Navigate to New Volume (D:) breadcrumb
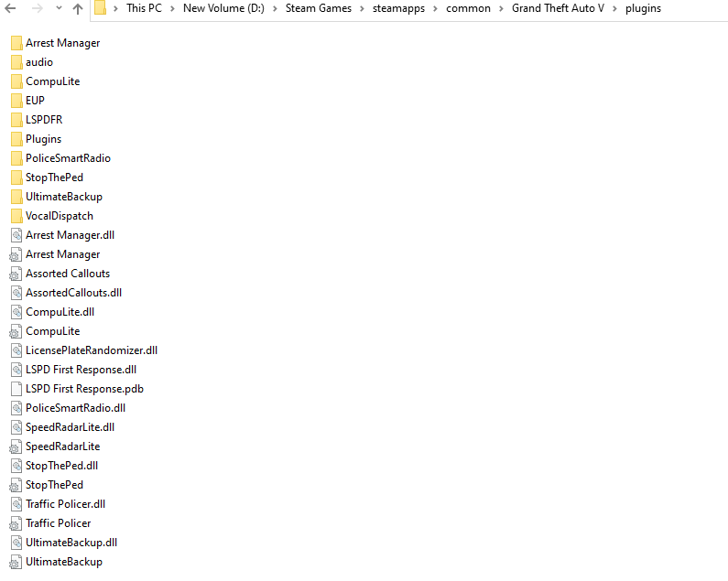 coord(223,8)
